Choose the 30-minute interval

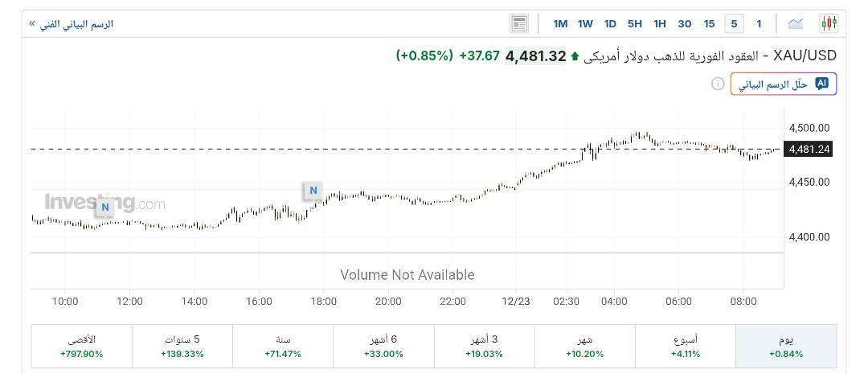[685, 23]
